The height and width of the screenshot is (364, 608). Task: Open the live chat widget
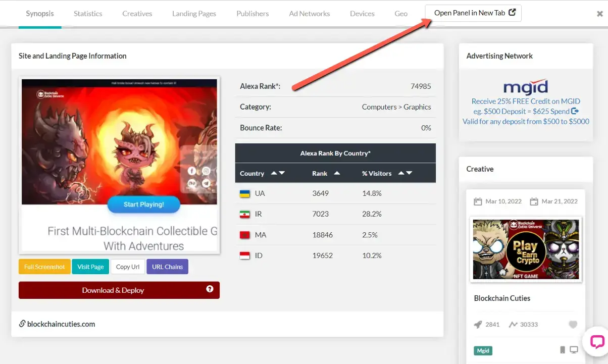pyautogui.click(x=597, y=342)
